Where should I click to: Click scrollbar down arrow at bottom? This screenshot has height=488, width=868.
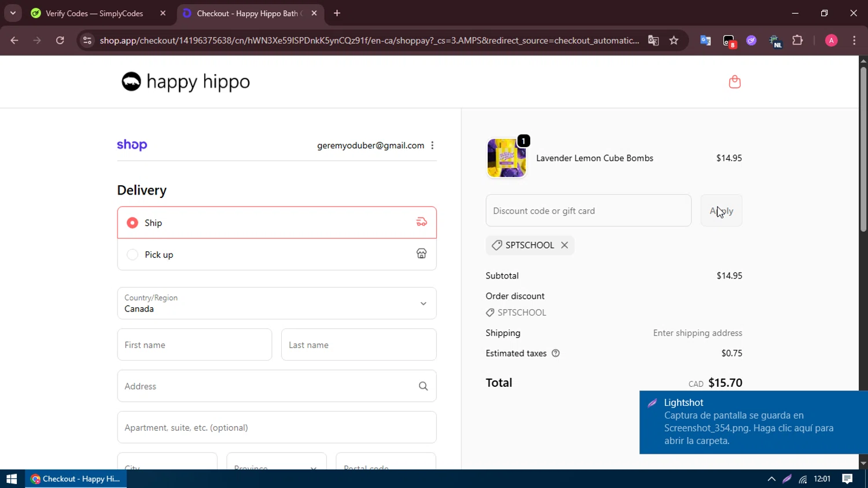pos(863,464)
